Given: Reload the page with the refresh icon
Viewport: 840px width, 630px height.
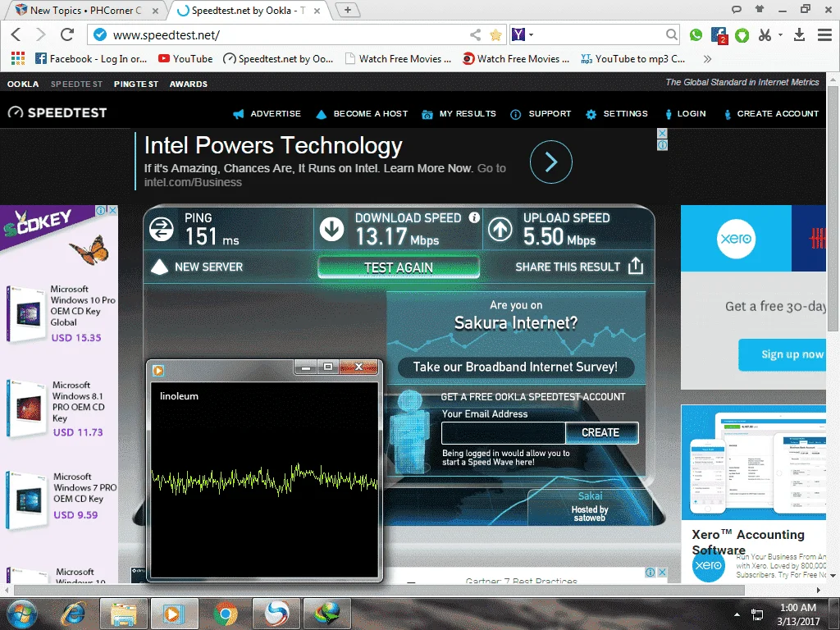Looking at the screenshot, I should tap(67, 34).
